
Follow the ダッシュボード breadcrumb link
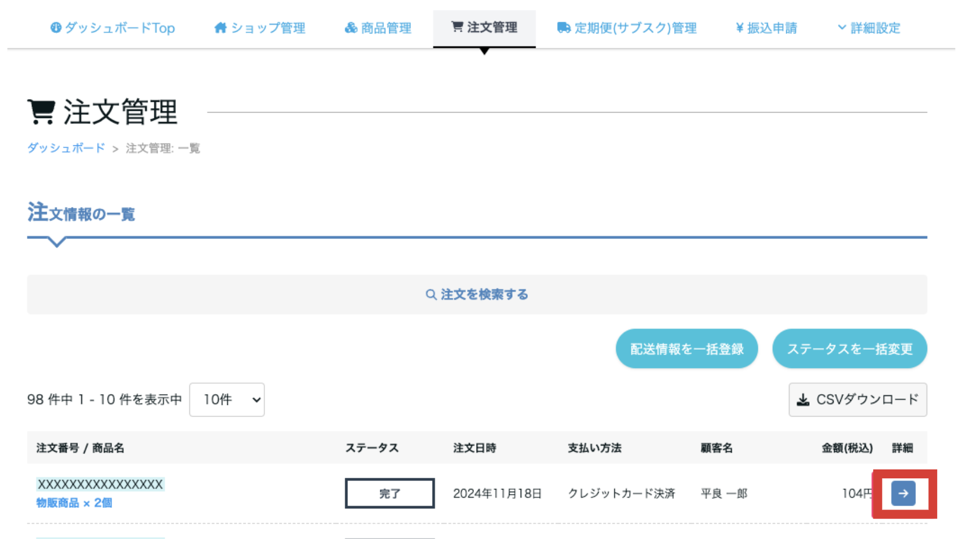pos(66,148)
